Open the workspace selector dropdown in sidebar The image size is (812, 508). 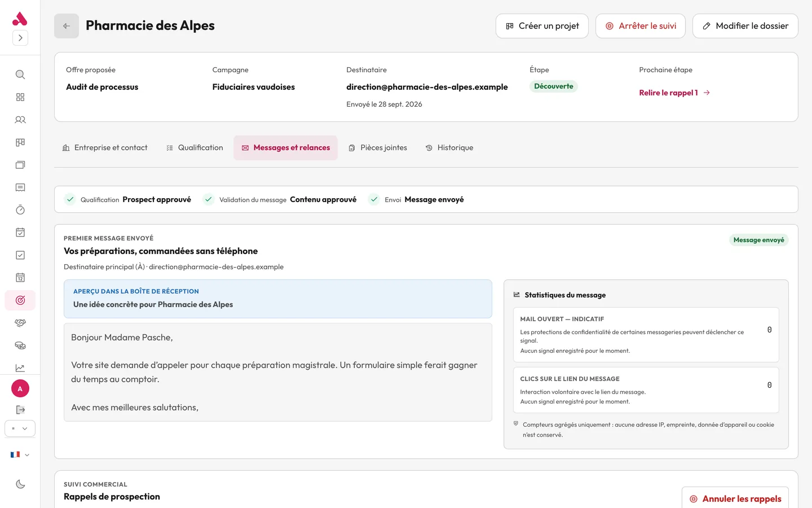(20, 428)
